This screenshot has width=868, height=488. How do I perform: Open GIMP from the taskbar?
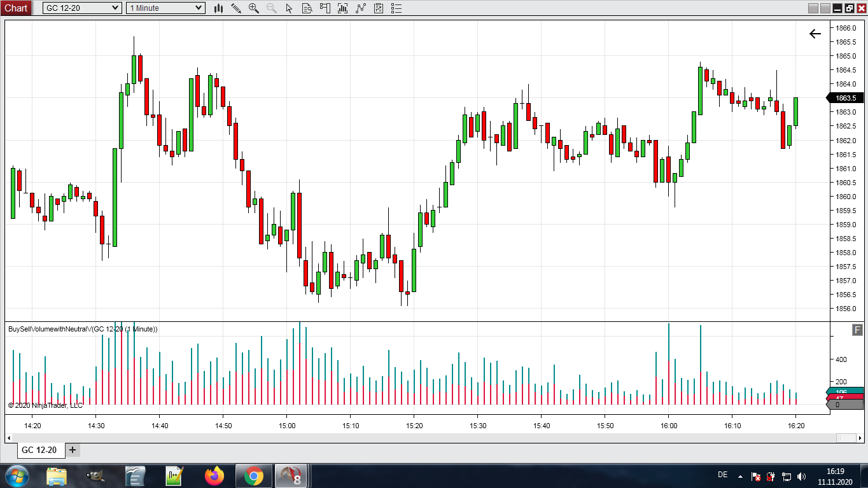click(96, 476)
